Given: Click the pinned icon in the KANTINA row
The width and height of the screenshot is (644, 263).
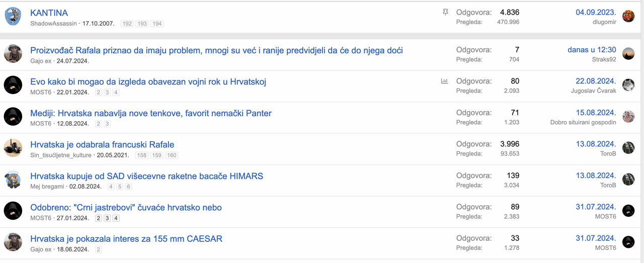Looking at the screenshot, I should tap(445, 12).
